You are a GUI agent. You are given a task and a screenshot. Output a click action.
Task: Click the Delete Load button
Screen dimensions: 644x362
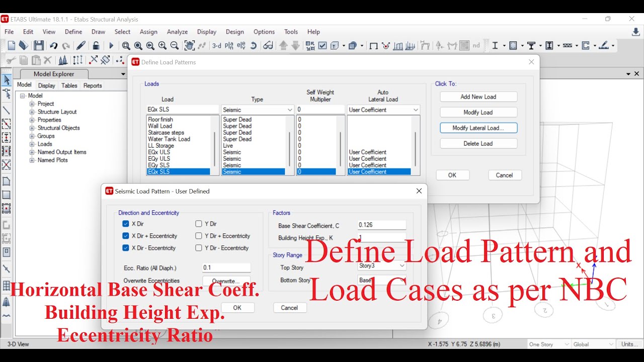478,144
